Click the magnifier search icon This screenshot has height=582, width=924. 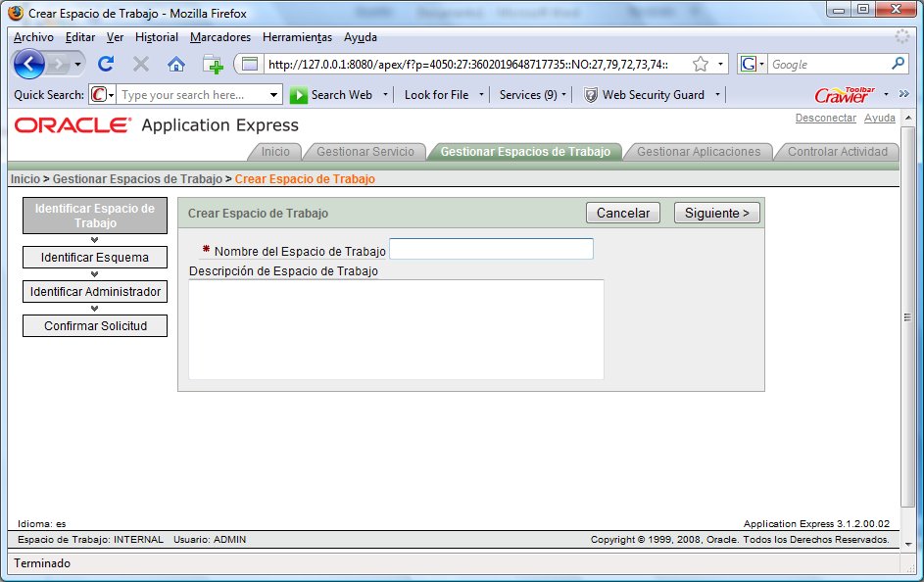point(899,63)
